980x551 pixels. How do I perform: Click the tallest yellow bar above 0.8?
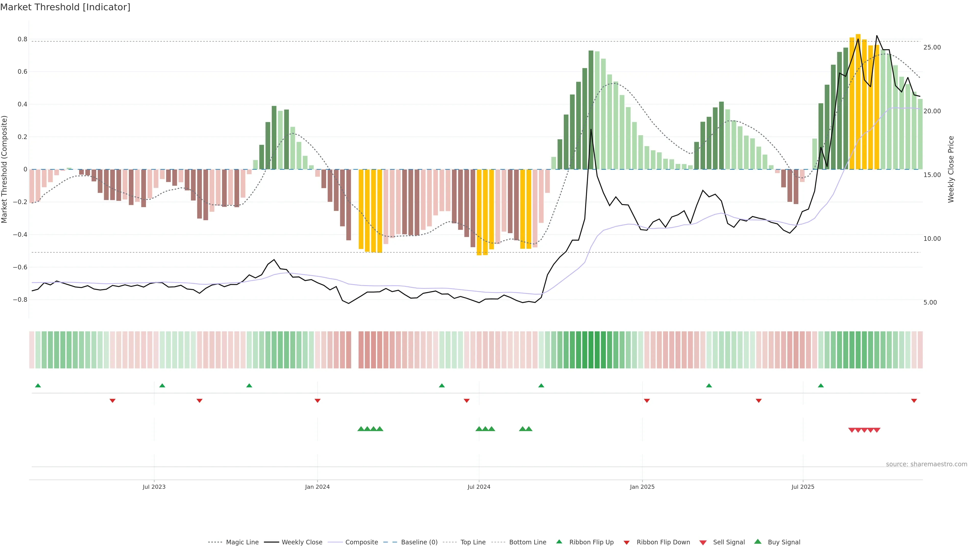tap(858, 99)
